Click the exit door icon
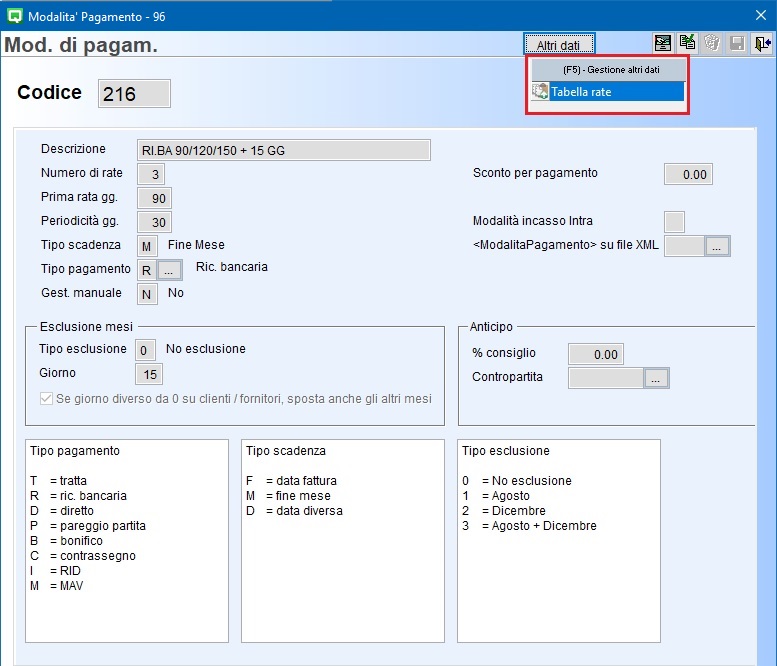Screen dimensions: 777x666 (763, 43)
